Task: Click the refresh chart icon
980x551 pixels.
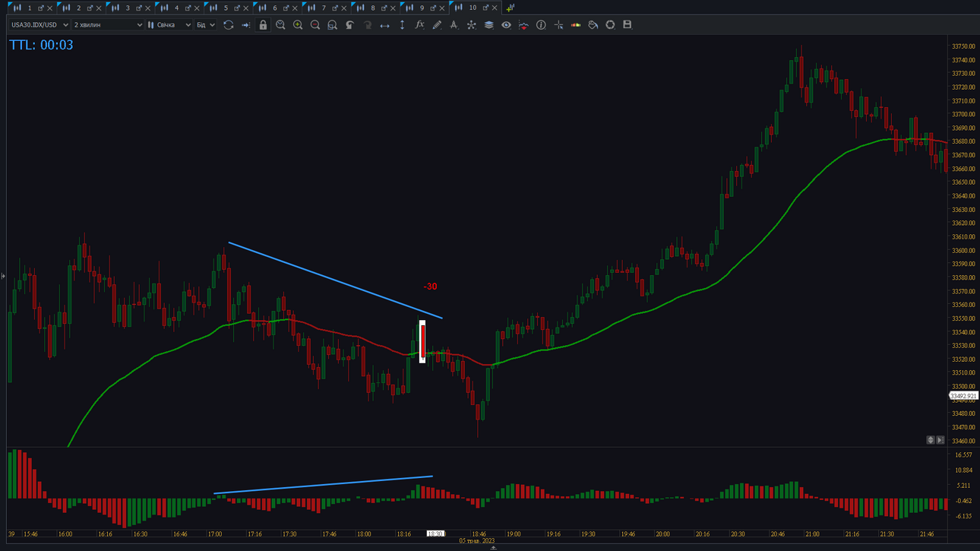Action: 228,25
